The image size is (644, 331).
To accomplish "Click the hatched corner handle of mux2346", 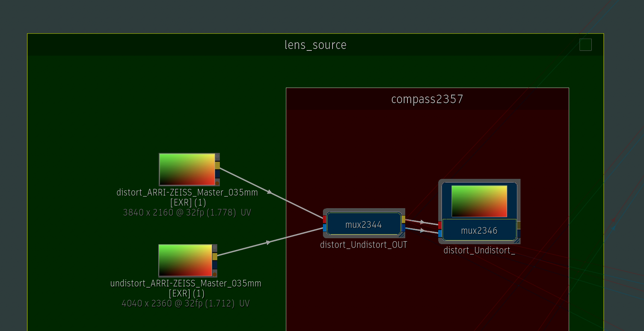I will tap(517, 241).
